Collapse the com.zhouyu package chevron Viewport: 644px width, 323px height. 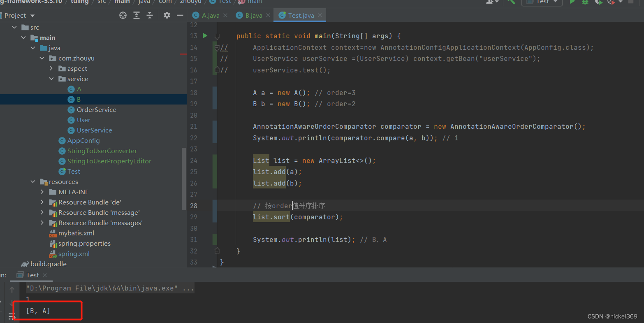coord(42,58)
